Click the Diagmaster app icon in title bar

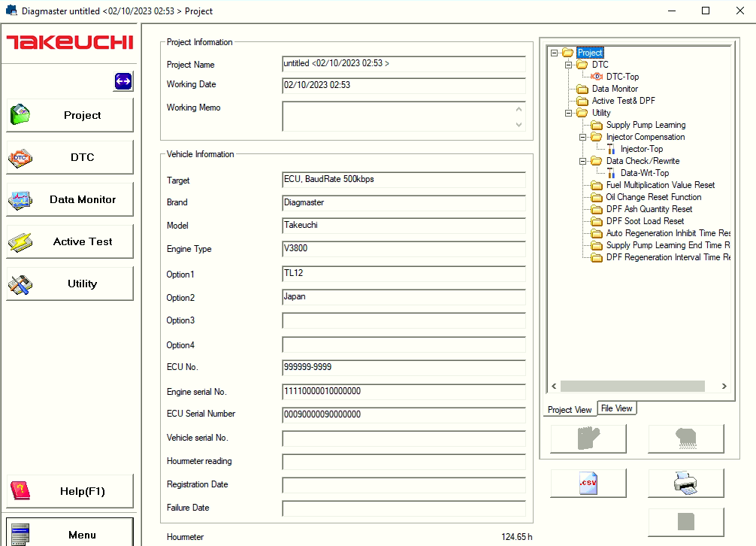click(x=11, y=10)
